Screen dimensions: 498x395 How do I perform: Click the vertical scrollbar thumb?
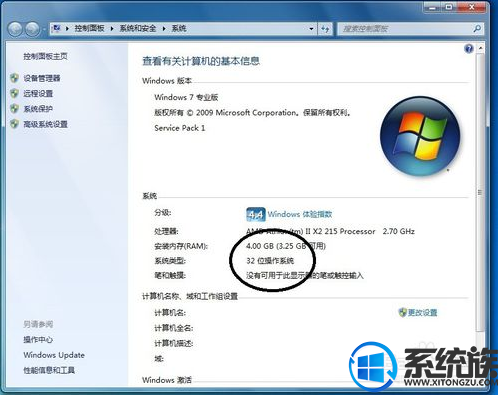point(480,192)
